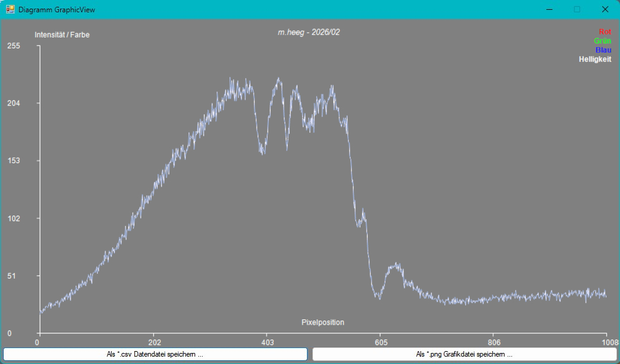Screen dimensions: 620x364
Task: Save data as *.csv Datendatei
Action: (155, 354)
